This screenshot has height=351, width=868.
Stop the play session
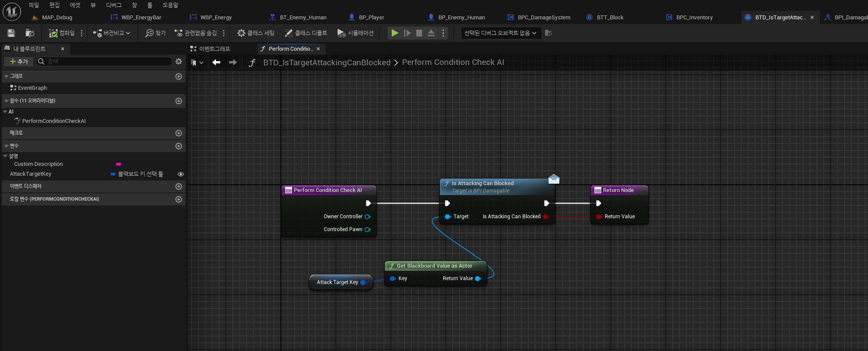[x=419, y=33]
